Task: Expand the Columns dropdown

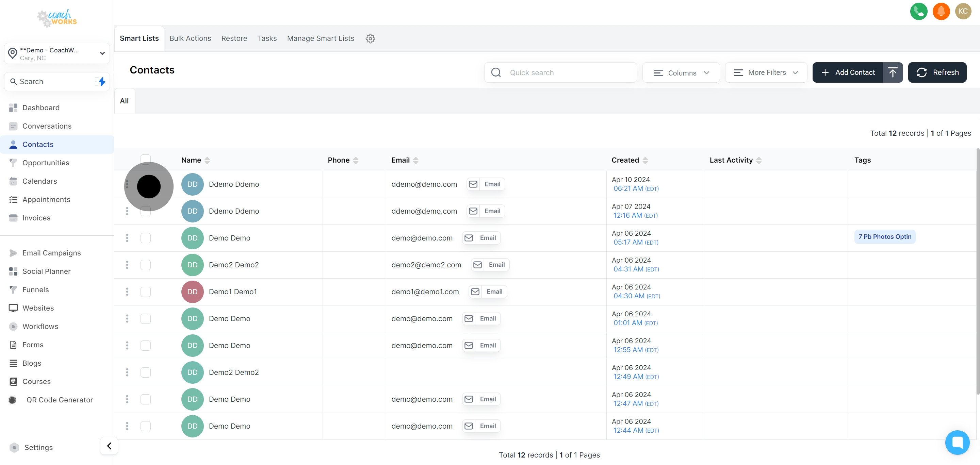Action: 681,72
